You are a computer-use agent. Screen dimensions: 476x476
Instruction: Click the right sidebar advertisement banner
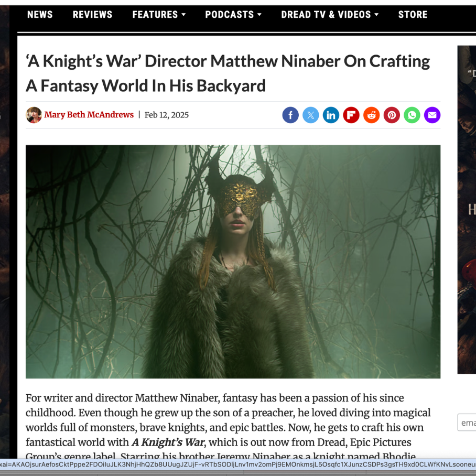click(x=467, y=210)
